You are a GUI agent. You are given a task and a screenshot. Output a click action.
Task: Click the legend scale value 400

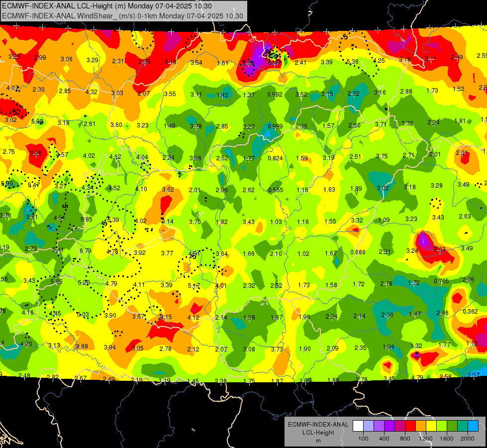384,439
